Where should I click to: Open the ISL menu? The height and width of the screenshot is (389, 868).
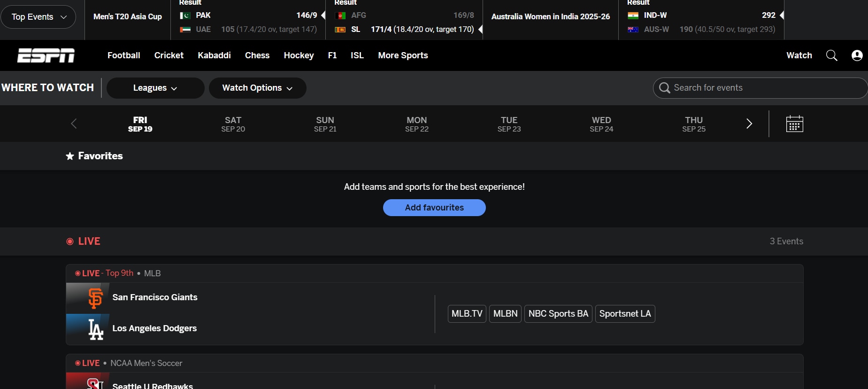[357, 55]
